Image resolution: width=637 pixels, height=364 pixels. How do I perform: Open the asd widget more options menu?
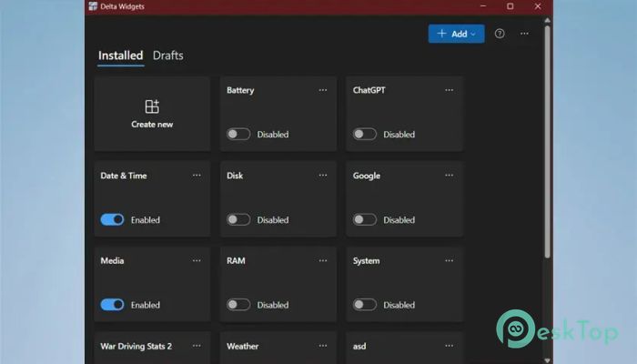[449, 346]
